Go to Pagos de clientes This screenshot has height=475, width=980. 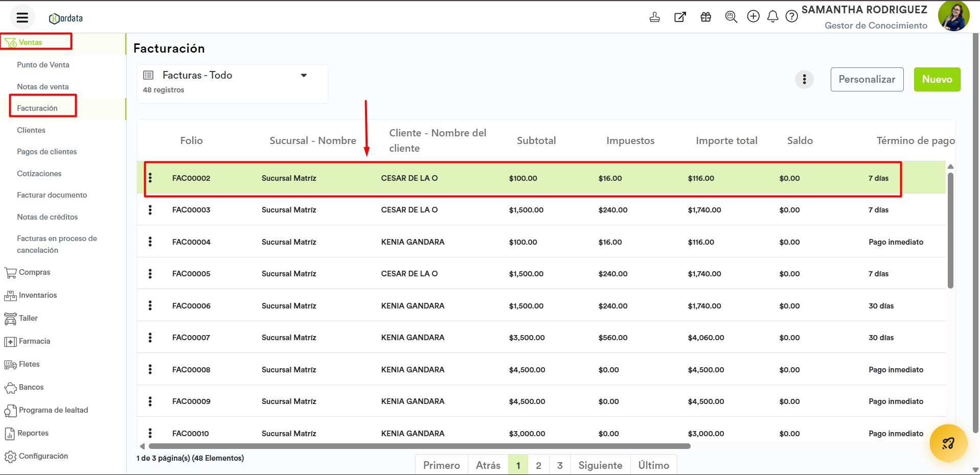(x=47, y=152)
